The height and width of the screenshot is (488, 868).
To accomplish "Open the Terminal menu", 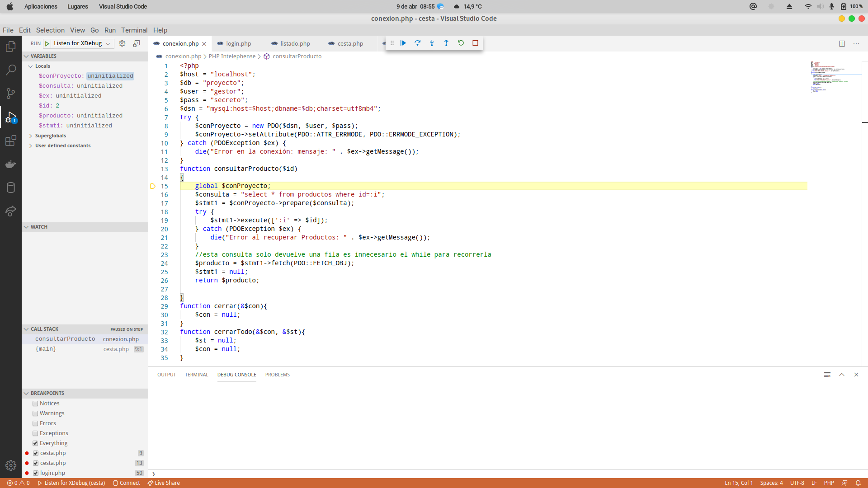I will pyautogui.click(x=134, y=30).
